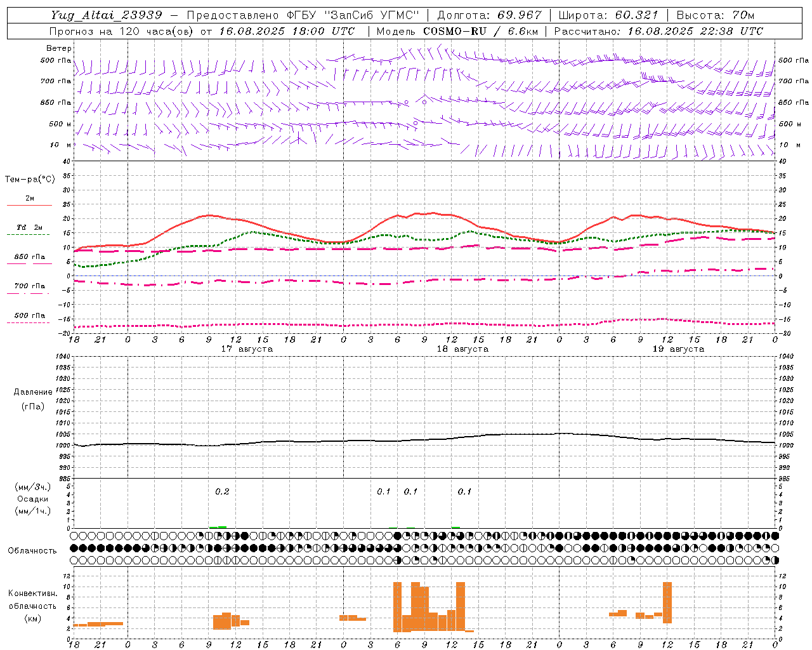The image size is (812, 650).
Task: Click the '19 августа' date label
Action: tap(678, 349)
